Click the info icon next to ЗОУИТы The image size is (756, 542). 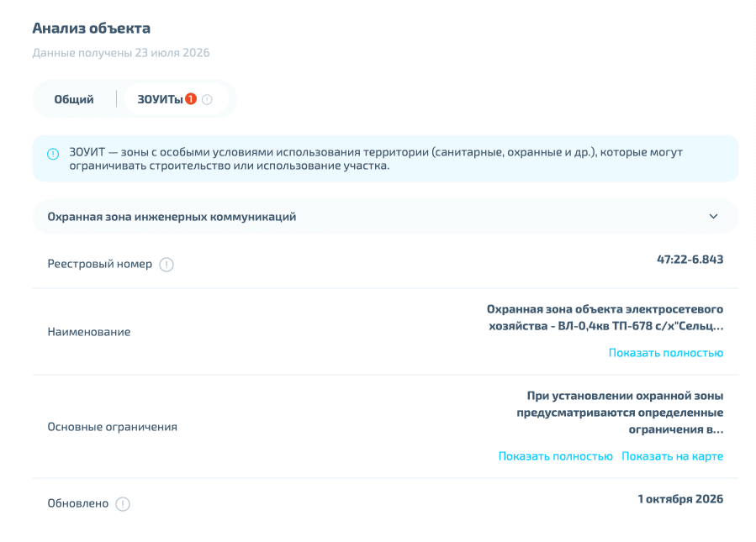(207, 99)
